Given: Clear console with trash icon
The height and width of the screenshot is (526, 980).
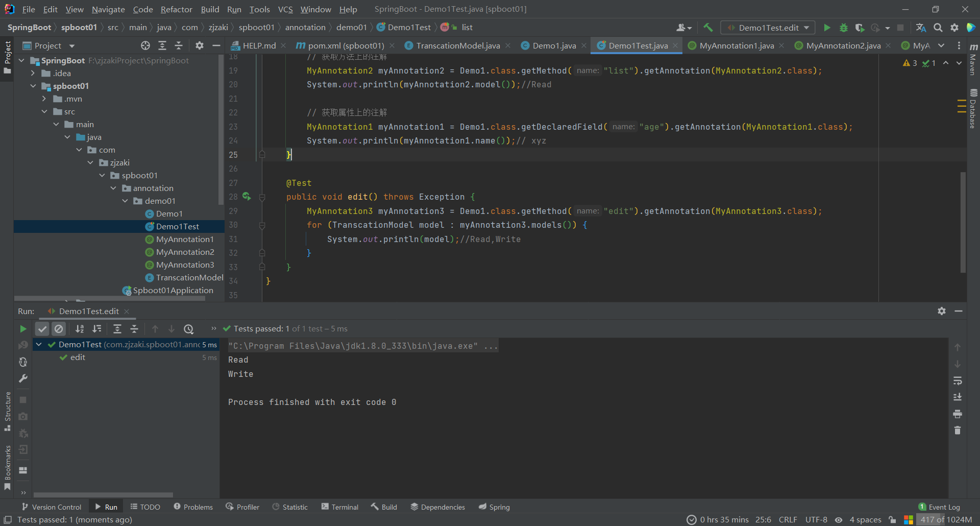Looking at the screenshot, I should pyautogui.click(x=958, y=431).
